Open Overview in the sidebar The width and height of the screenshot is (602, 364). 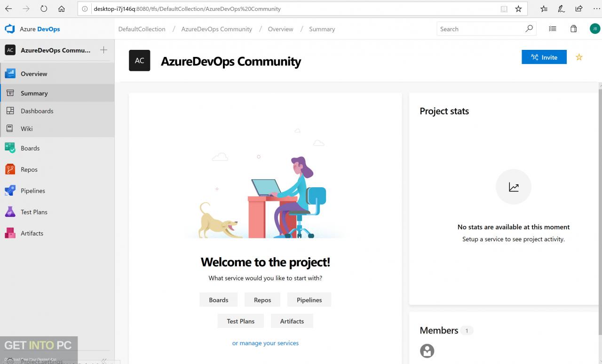(57, 74)
